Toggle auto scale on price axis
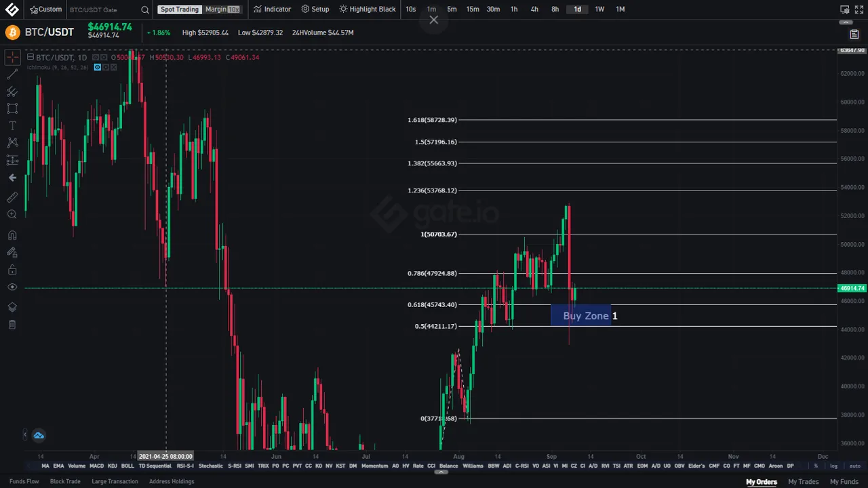This screenshot has height=488, width=868. (855, 466)
